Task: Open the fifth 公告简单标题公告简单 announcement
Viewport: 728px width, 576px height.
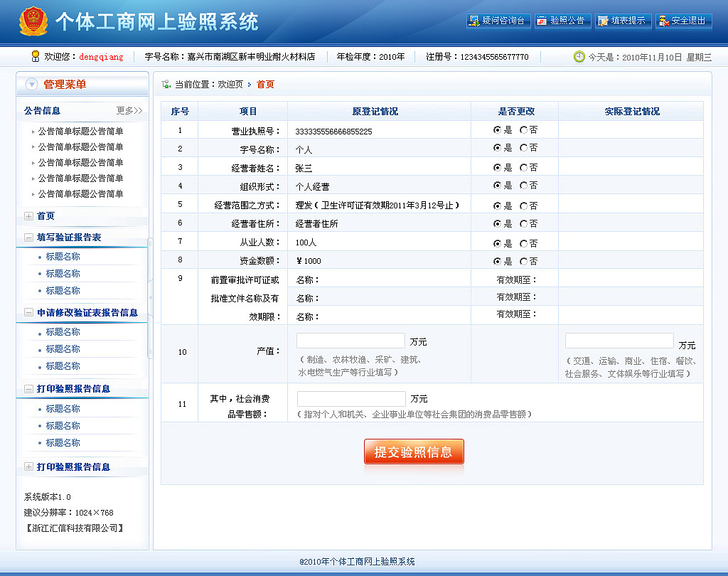Action: pos(80,193)
